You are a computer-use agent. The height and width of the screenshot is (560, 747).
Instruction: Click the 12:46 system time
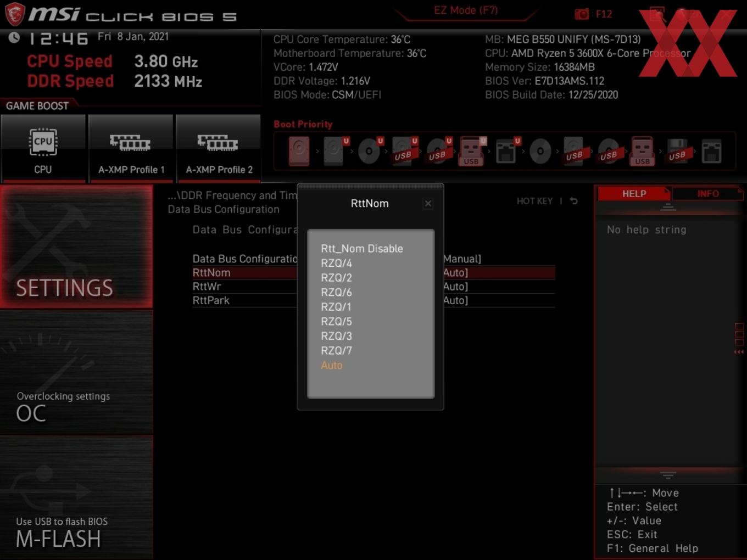tap(58, 38)
